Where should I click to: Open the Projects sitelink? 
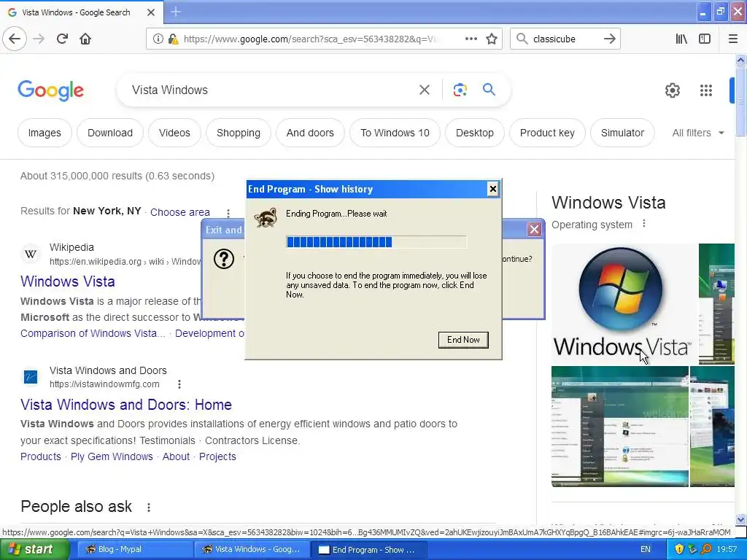pos(217,456)
